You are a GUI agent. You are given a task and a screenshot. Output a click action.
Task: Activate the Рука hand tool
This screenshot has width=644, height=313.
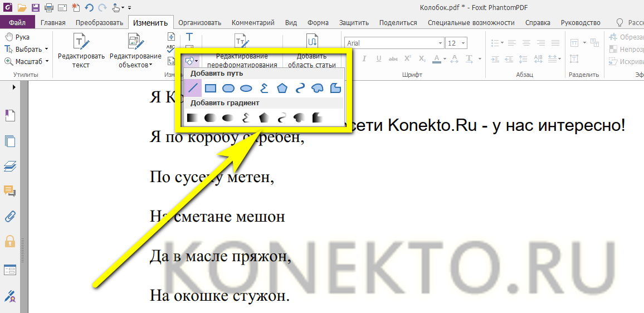point(17,37)
